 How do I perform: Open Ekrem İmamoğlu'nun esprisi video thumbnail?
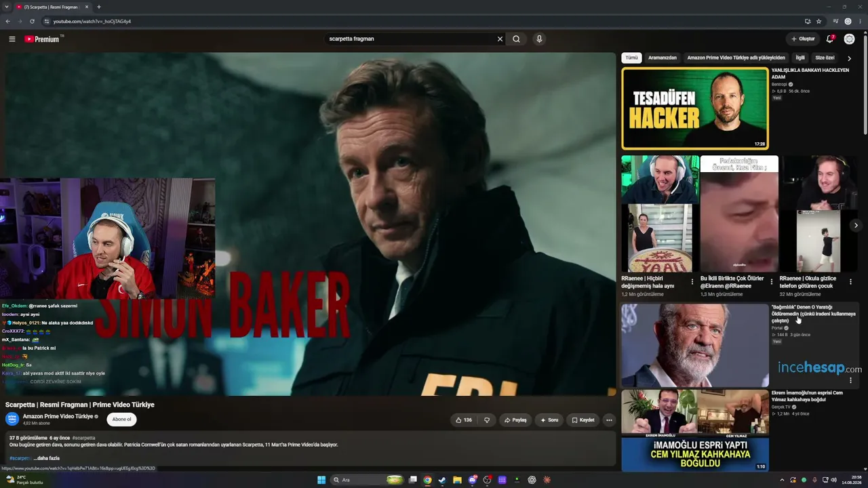[x=695, y=430]
